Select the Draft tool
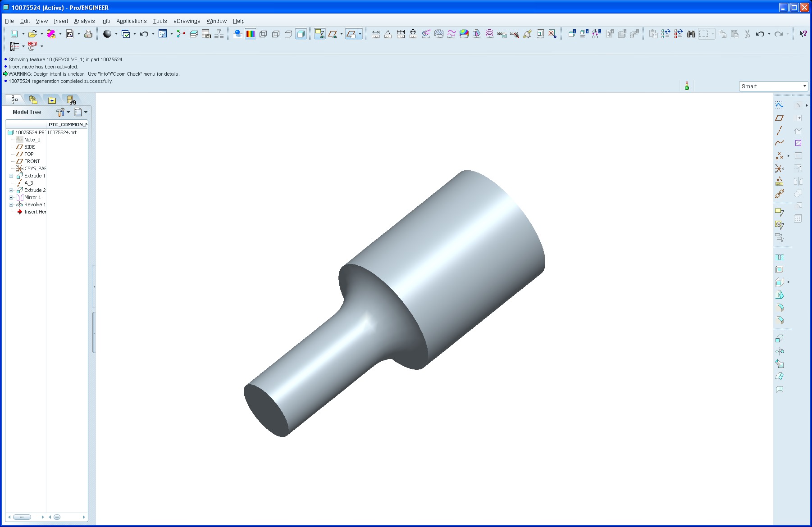 780,295
